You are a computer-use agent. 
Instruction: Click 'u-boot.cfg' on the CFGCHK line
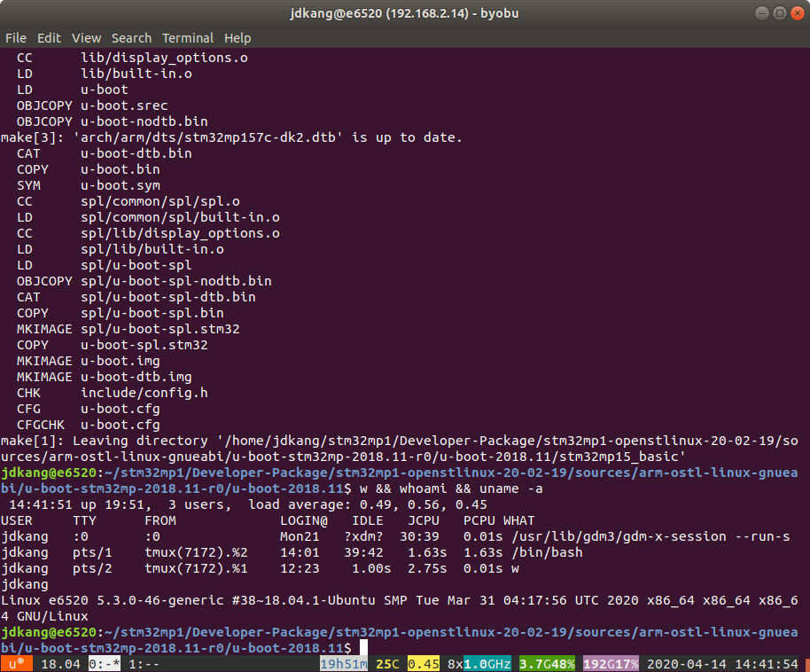pyautogui.click(x=121, y=425)
